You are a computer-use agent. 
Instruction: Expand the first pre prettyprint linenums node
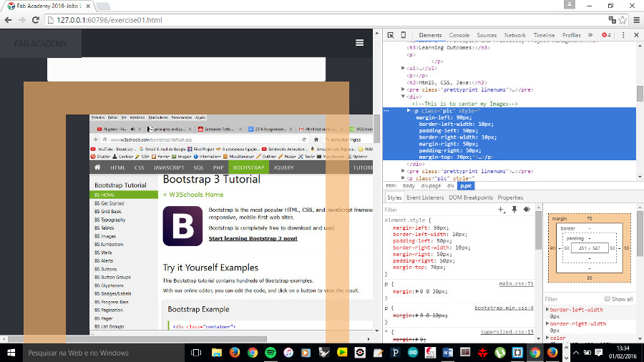(403, 89)
